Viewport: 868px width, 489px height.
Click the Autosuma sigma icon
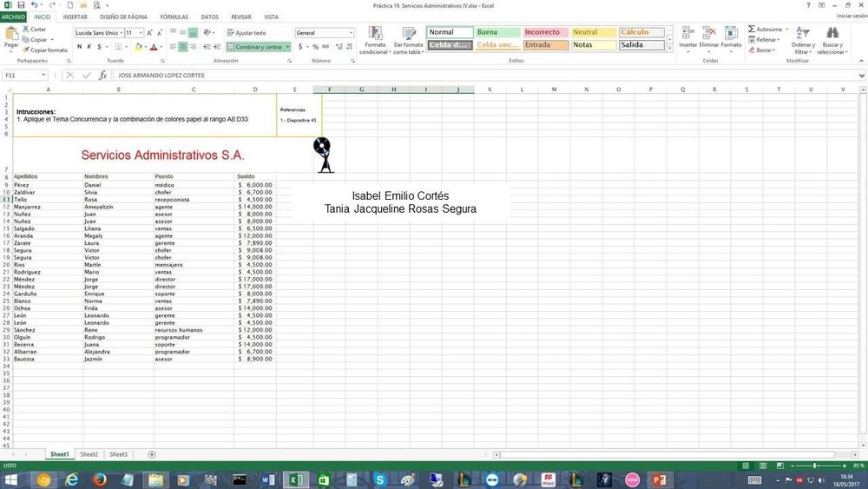752,30
